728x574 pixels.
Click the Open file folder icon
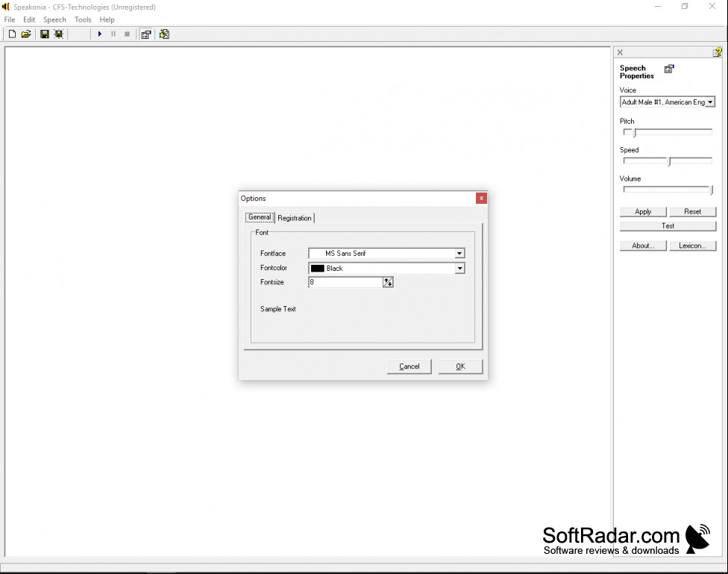[x=26, y=34]
